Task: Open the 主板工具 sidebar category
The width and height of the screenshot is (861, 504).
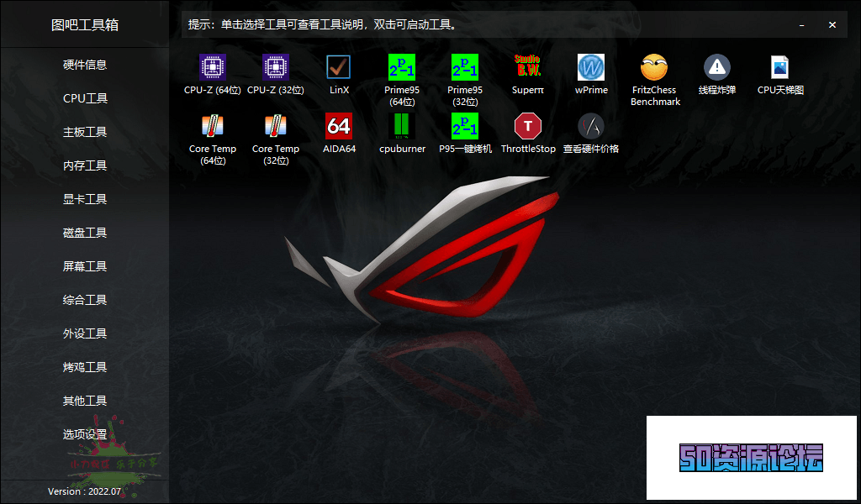Action: point(85,132)
